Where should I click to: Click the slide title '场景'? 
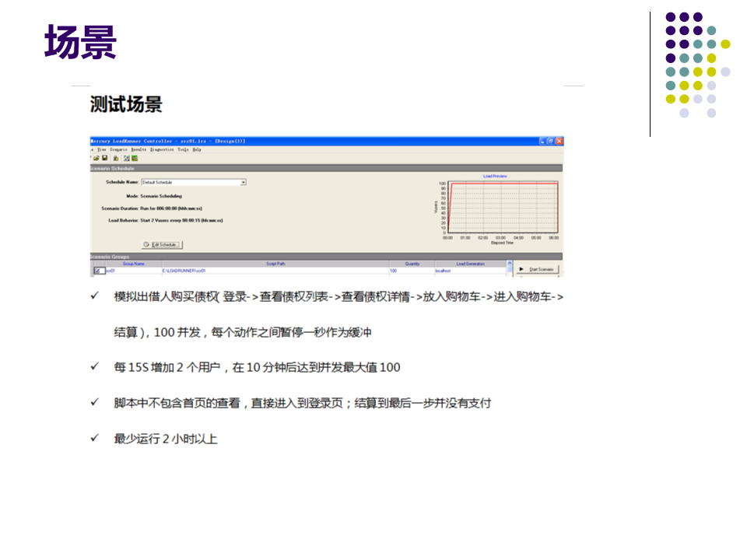[80, 42]
